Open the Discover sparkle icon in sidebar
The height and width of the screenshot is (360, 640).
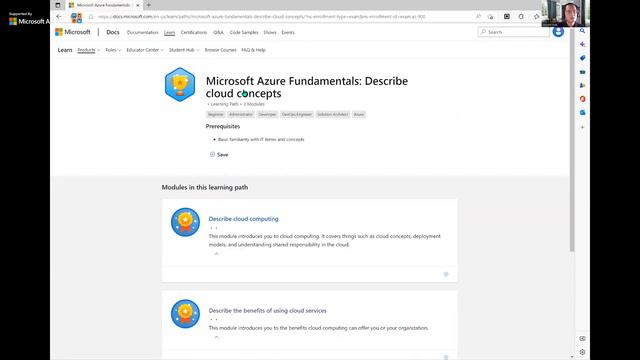coord(582,44)
